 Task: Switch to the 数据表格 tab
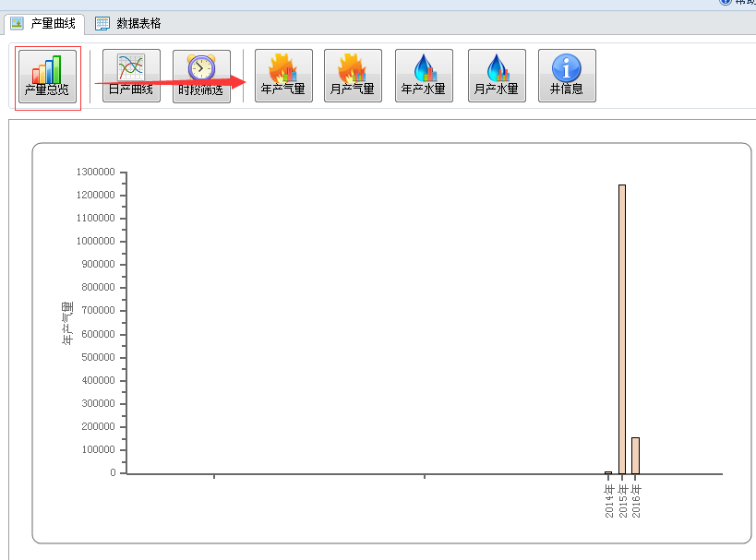127,24
